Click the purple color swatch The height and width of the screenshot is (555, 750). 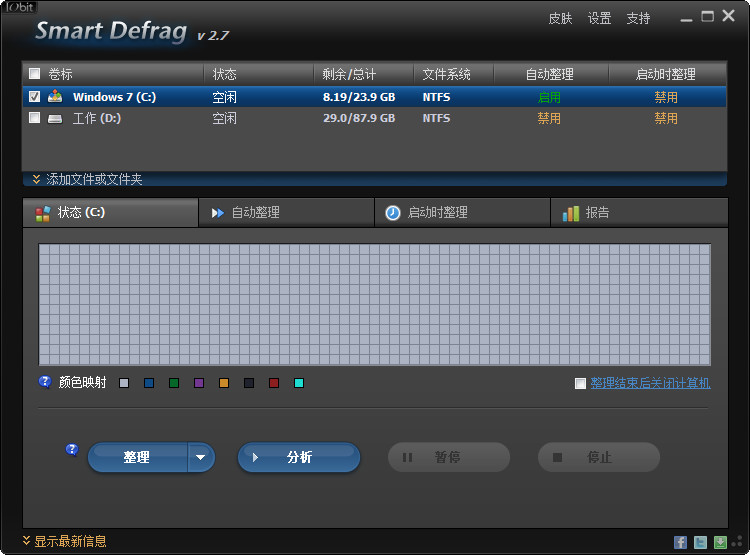tap(199, 383)
